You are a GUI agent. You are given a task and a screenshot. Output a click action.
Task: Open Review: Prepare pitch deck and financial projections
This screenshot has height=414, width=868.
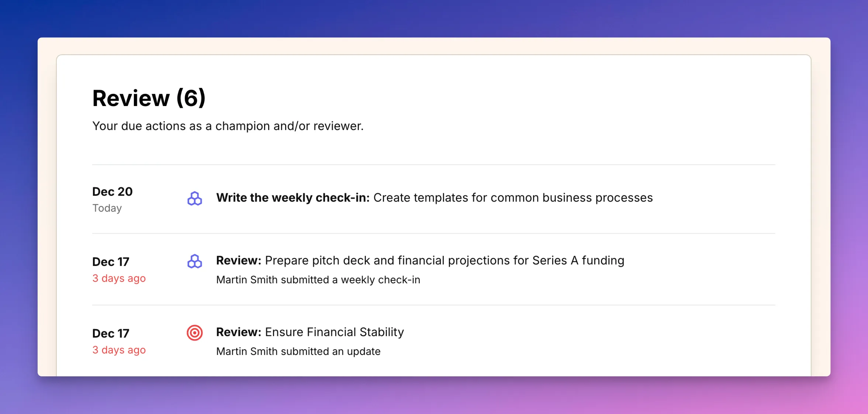(x=420, y=260)
